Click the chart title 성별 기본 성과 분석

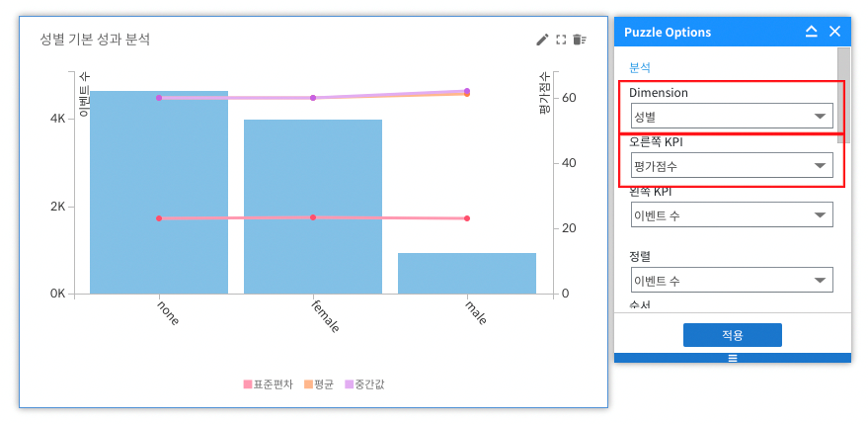pos(95,40)
